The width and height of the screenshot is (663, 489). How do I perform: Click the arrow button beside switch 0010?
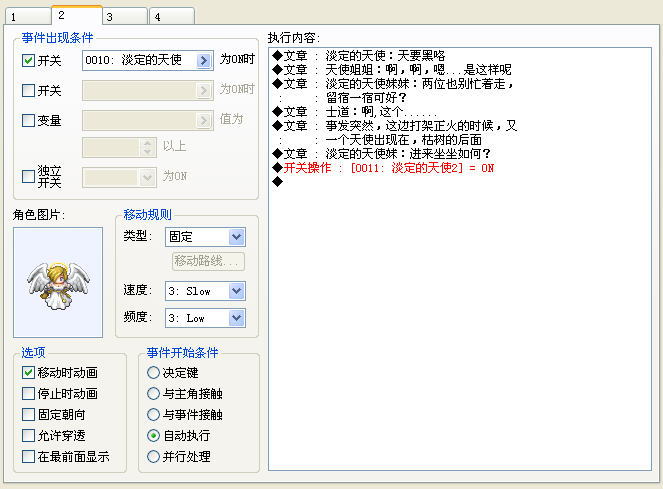tap(203, 60)
